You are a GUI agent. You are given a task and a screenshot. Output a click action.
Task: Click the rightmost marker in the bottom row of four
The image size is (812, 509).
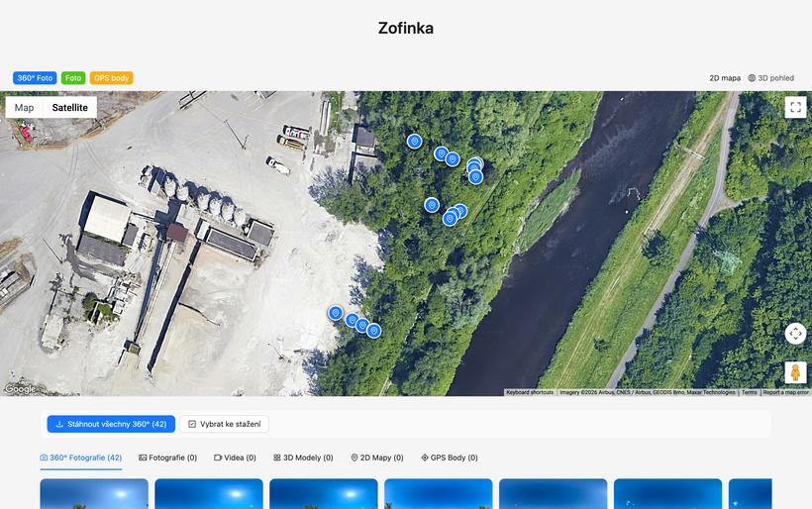[x=374, y=331]
